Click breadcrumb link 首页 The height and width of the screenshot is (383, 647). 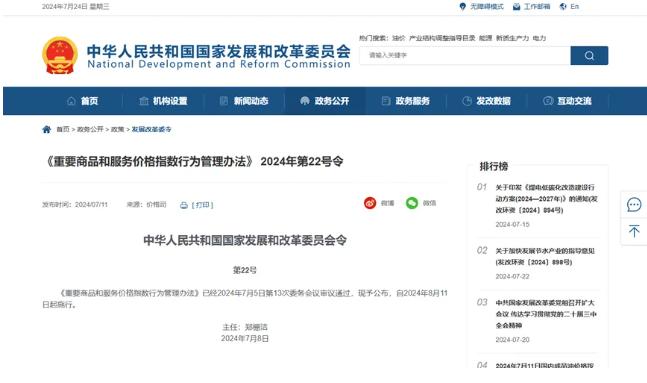click(63, 130)
